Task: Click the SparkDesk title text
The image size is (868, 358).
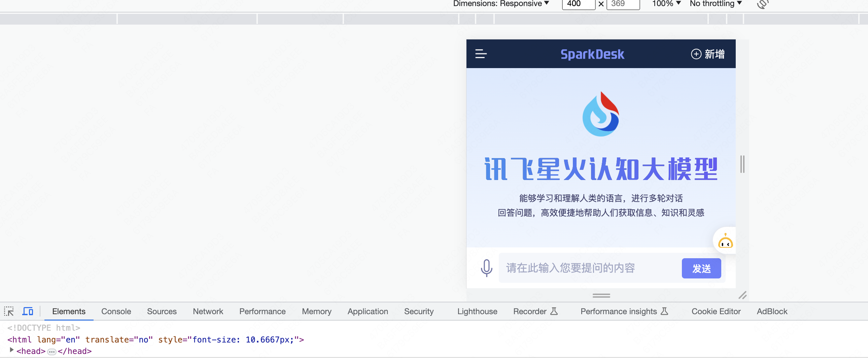Action: pos(592,54)
